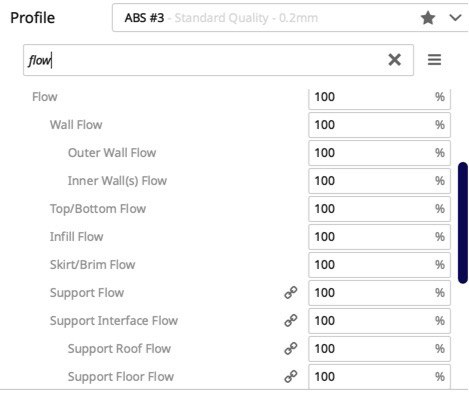
Task: Edit the Support Flow value field
Action: (x=379, y=293)
